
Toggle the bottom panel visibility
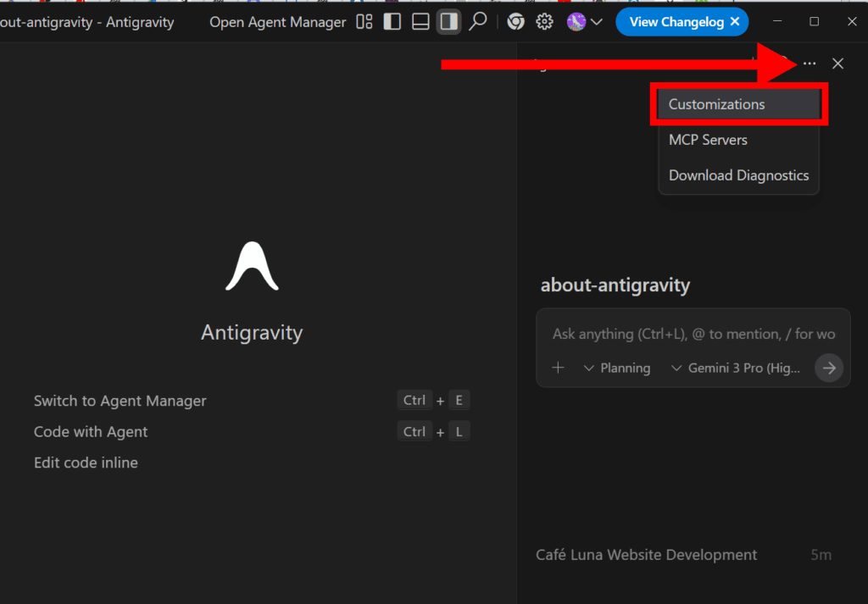coord(420,22)
